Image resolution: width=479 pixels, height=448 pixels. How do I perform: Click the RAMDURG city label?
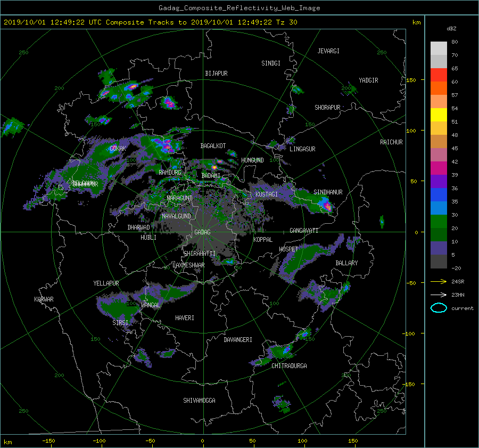170,173
